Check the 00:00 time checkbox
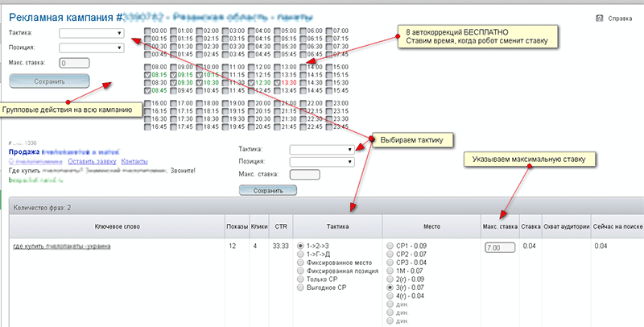Viewport: 644px width, 327px height. 148,31
